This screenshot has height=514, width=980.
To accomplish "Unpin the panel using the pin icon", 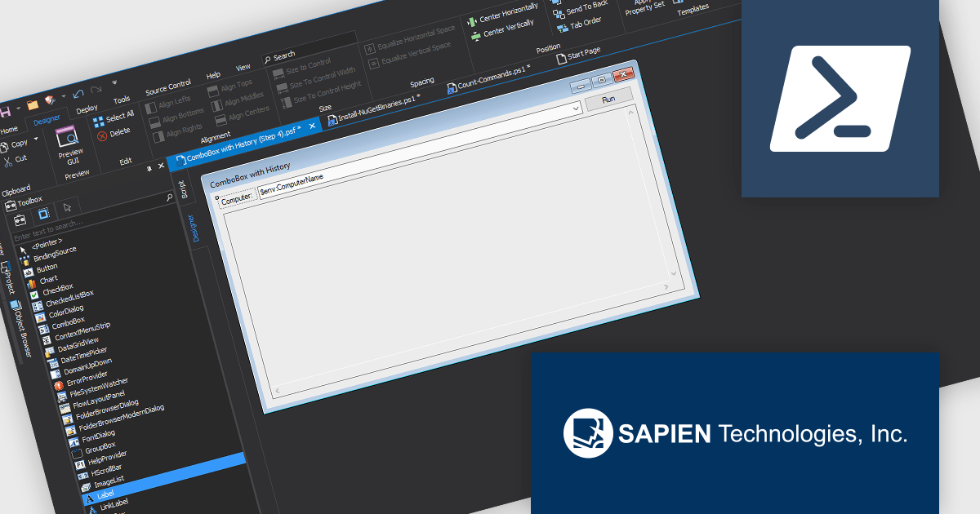I will [149, 169].
